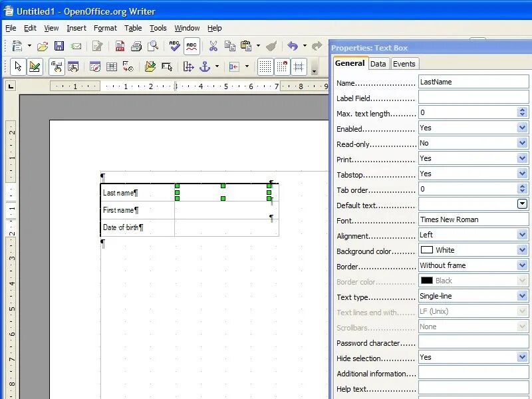The image size is (532, 399).
Task: Click the Document as E-mail icon
Action: (x=76, y=46)
